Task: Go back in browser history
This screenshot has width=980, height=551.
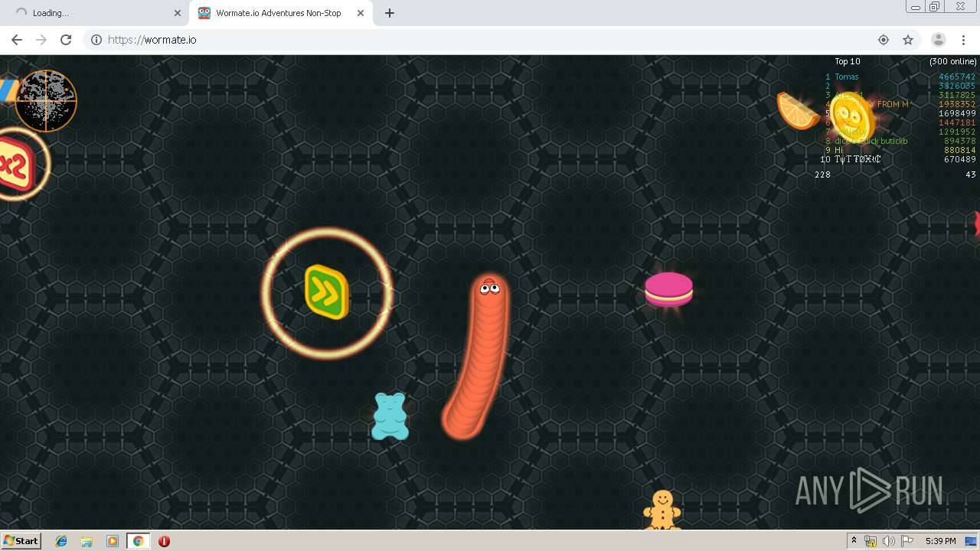Action: pyautogui.click(x=17, y=40)
